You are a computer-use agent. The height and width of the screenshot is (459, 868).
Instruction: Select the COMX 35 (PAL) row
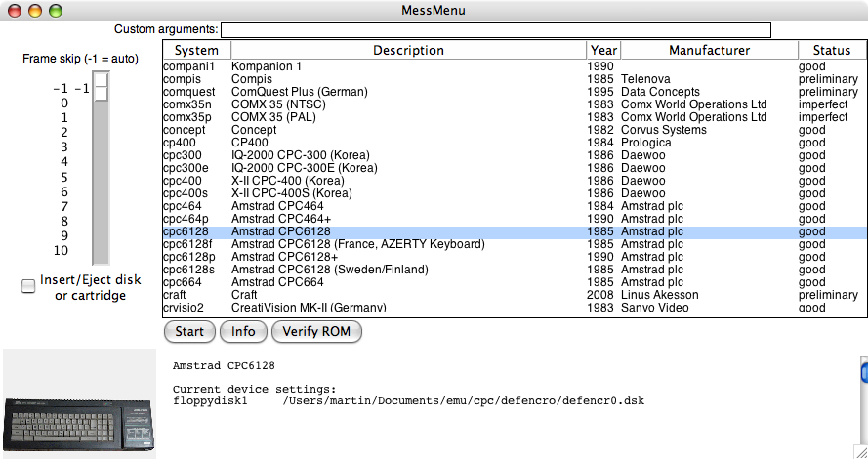(x=515, y=117)
